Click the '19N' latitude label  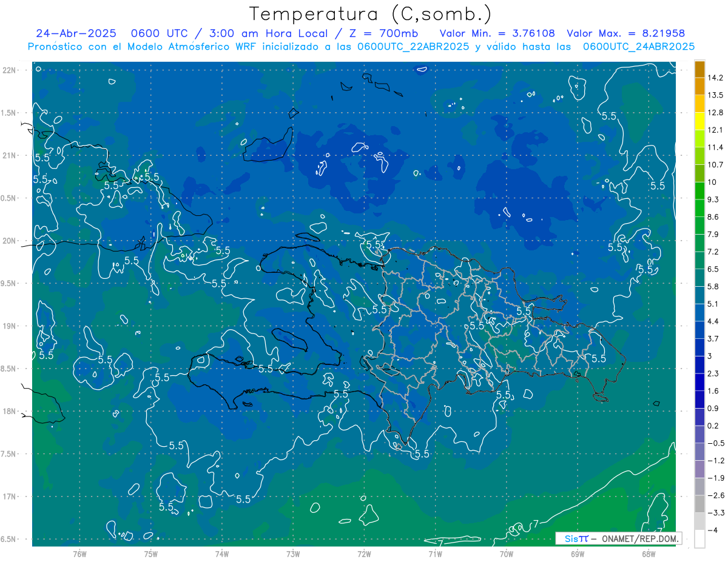9,326
